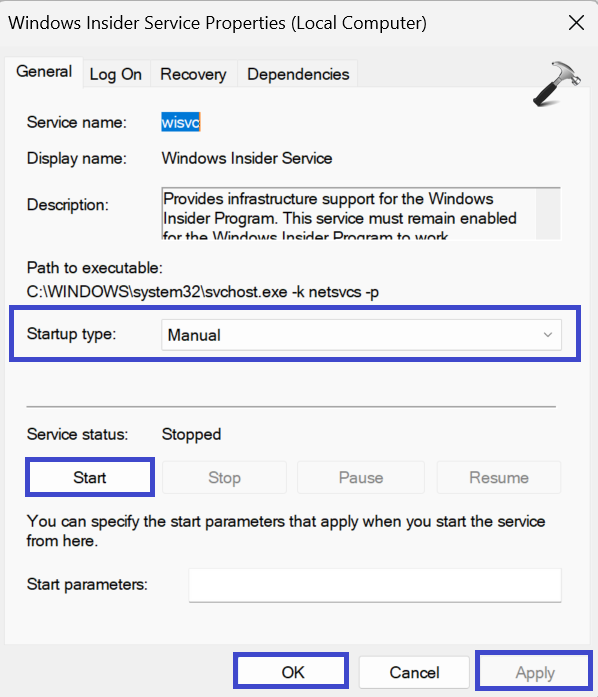Go to the General tab
This screenshot has height=697, width=598.
click(x=44, y=72)
